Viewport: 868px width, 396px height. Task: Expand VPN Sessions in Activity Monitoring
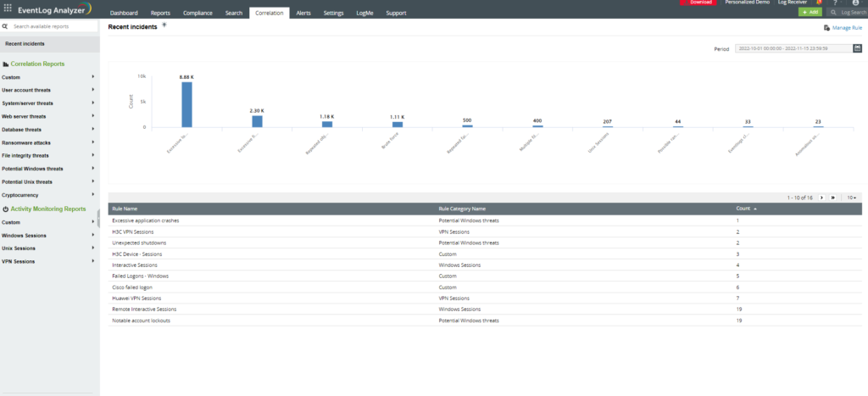(x=92, y=262)
